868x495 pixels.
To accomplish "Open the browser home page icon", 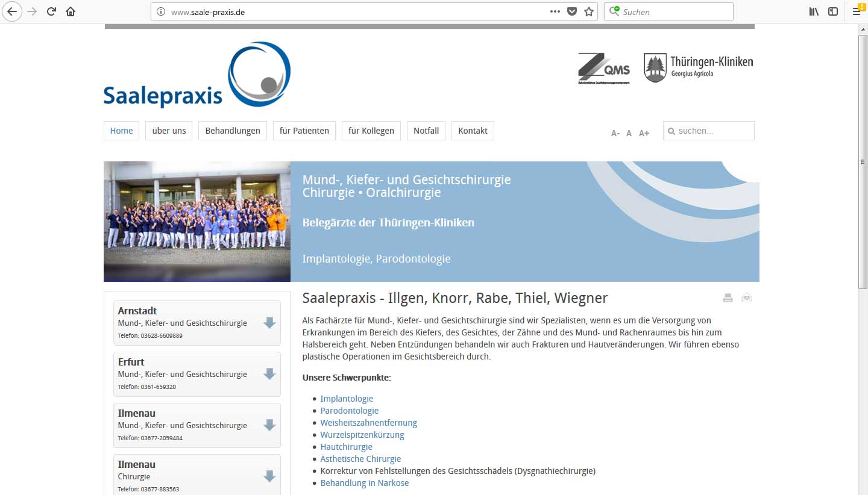I will [71, 11].
